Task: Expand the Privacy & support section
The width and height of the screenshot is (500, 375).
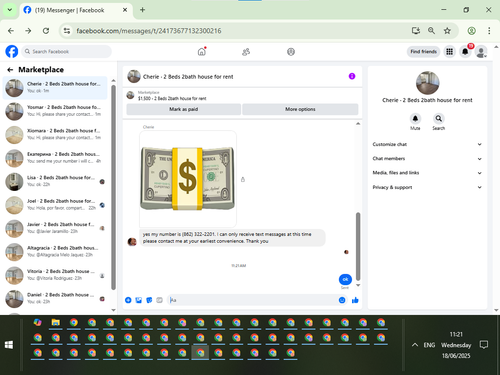Action: pyautogui.click(x=427, y=187)
